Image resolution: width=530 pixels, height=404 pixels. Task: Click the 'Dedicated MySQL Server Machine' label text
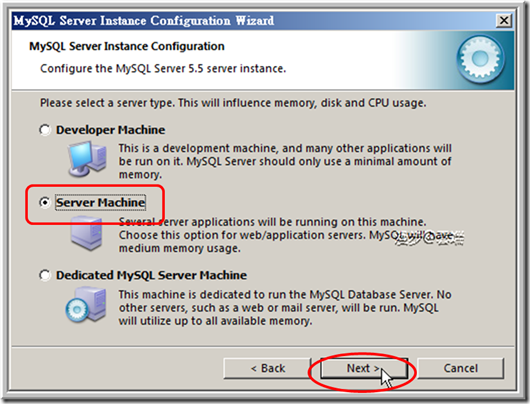tap(151, 275)
